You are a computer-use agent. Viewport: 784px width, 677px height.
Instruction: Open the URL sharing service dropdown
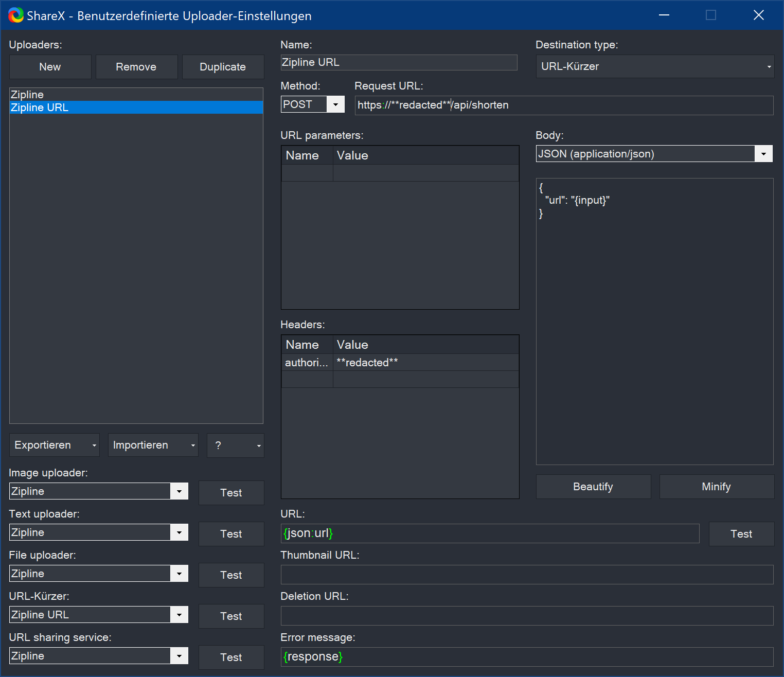pos(180,656)
